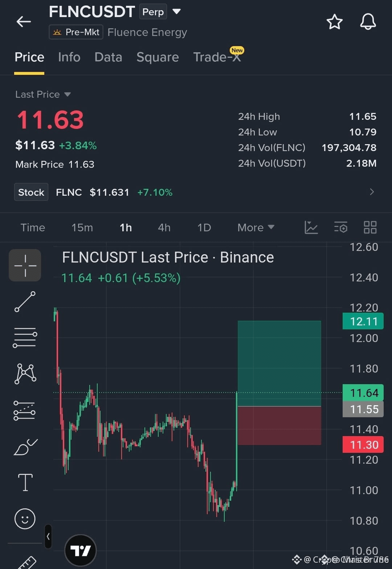Click the +3.84% change percentage
Screen dimensions: 392x569
click(78, 146)
